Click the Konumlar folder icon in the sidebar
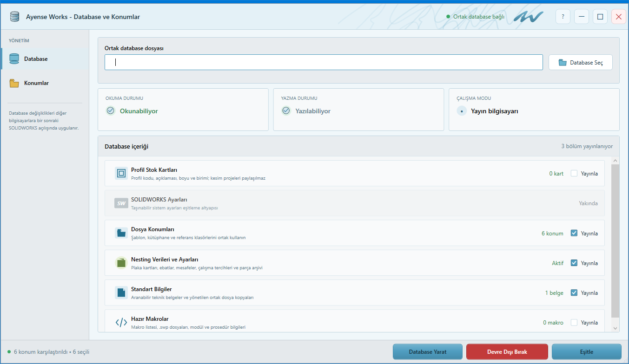 14,83
